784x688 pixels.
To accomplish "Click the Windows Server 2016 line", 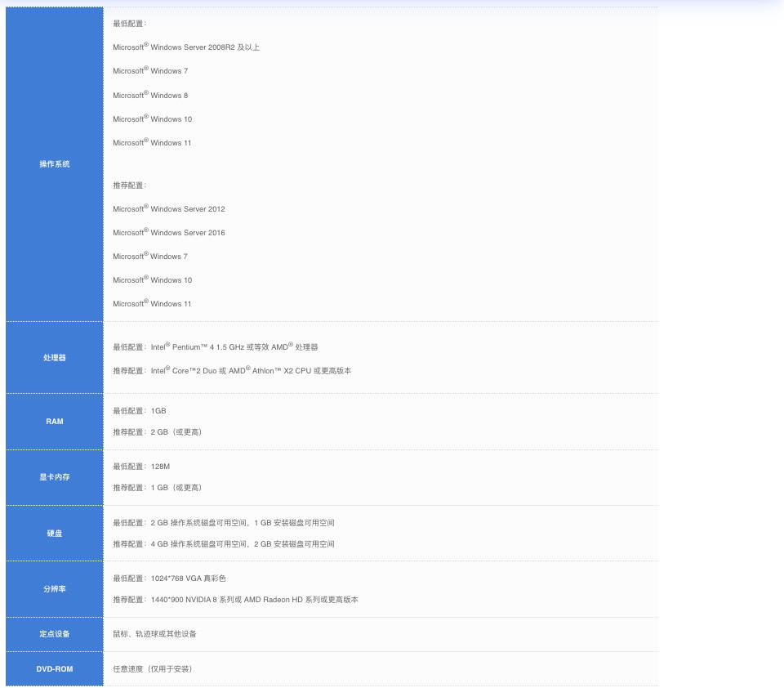I will click(169, 232).
